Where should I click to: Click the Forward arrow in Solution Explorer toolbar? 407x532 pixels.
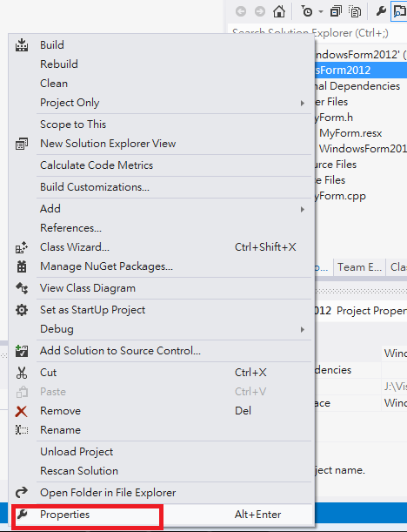(260, 12)
